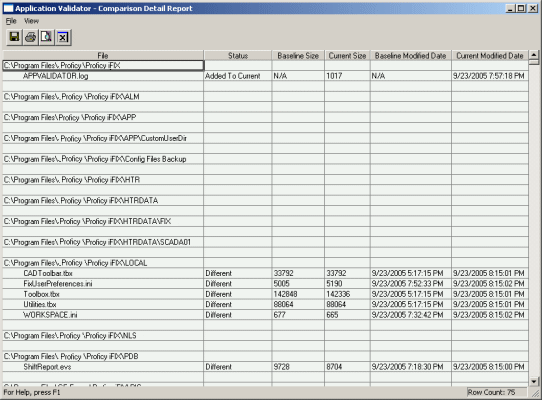The height and width of the screenshot is (400, 542).
Task: Click baseline size value 142848
Action: click(298, 294)
